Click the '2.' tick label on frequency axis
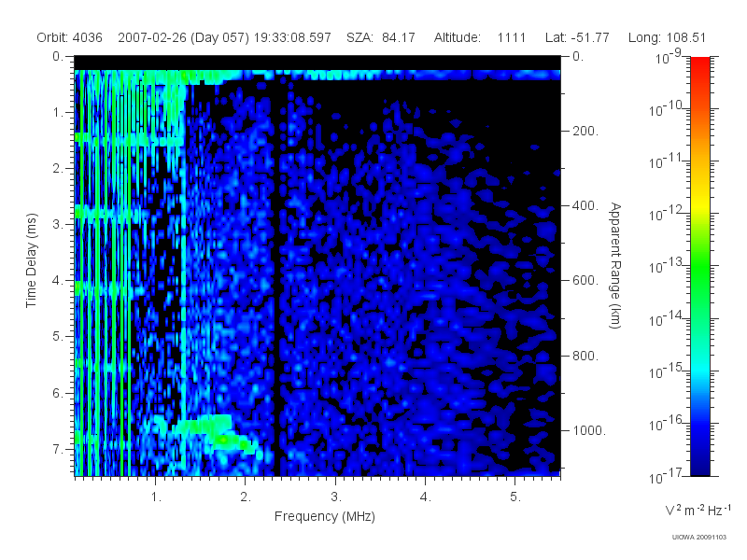747x560 pixels. (x=246, y=497)
